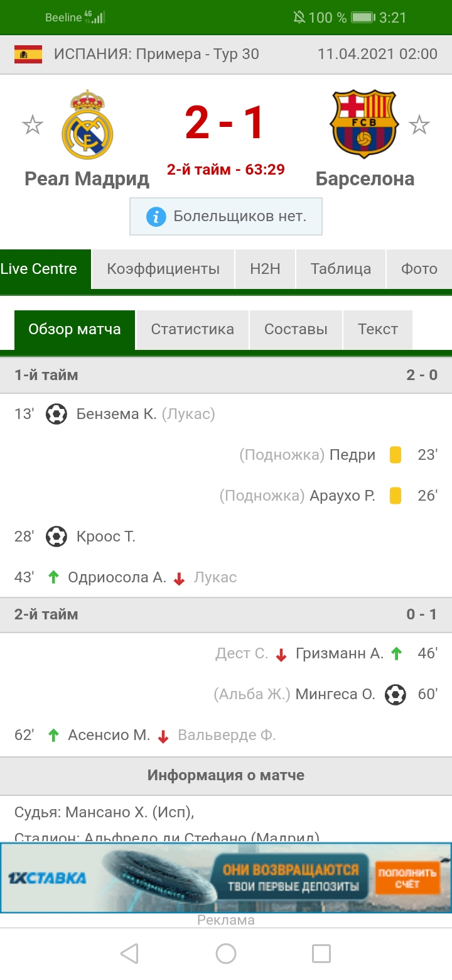Tap the info icon about fans
This screenshot has height=980, width=452.
[156, 217]
